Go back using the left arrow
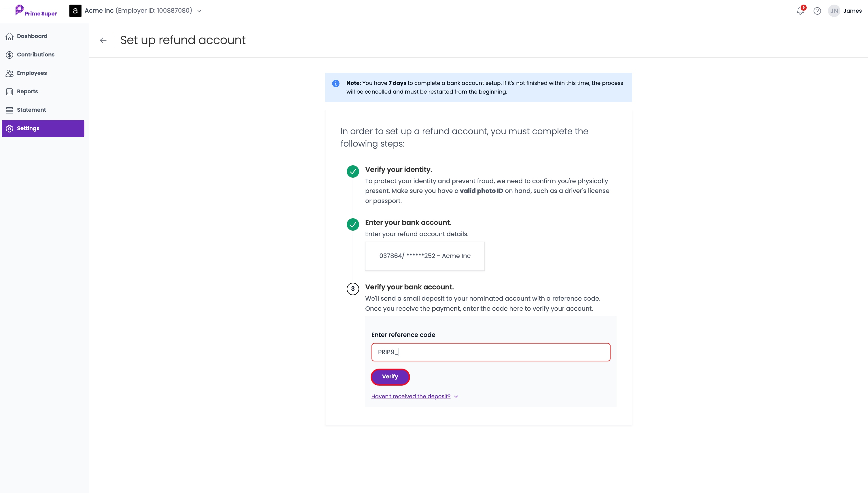Image resolution: width=868 pixels, height=493 pixels. click(103, 40)
